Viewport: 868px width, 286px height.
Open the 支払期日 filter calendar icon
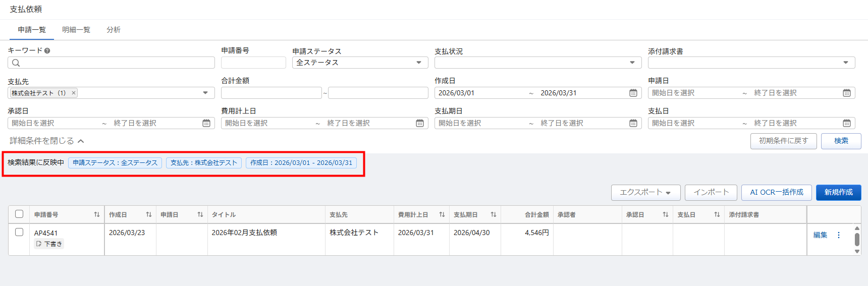(x=633, y=123)
